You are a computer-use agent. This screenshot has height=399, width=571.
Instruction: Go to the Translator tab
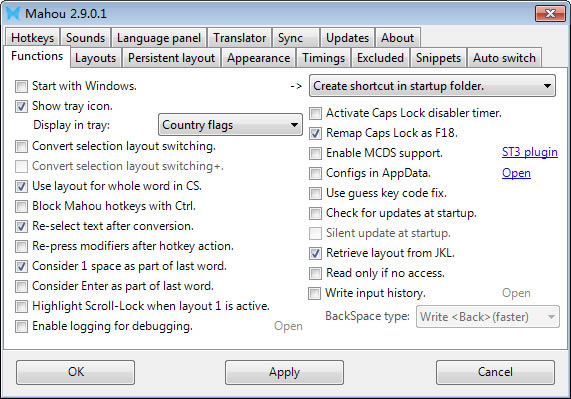click(239, 38)
